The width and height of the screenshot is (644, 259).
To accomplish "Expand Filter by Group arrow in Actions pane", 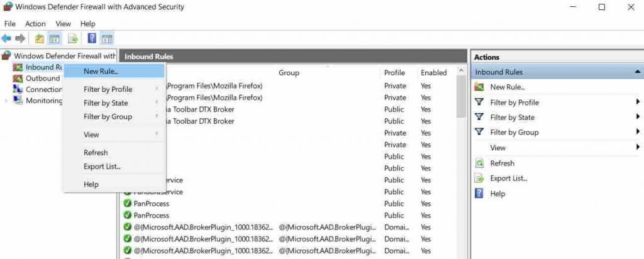I will 638,131.
